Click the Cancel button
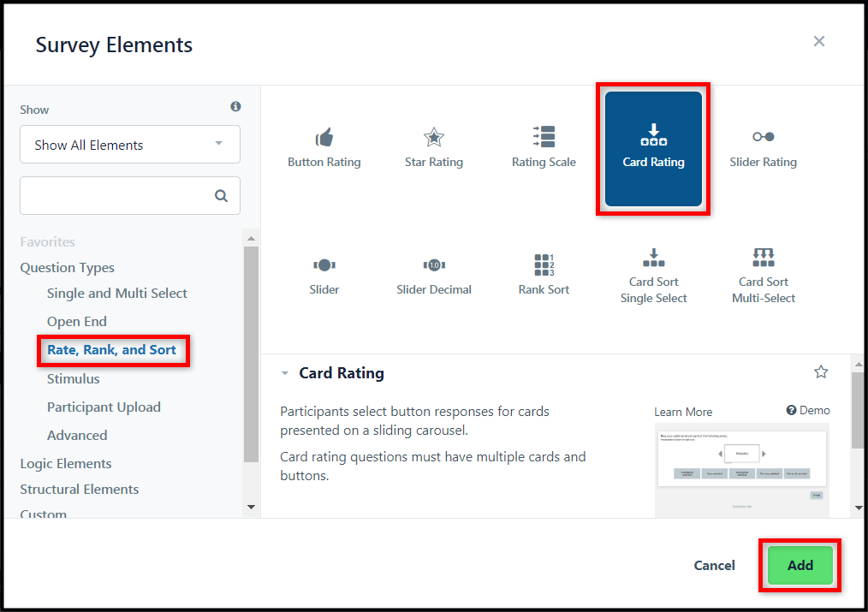The height and width of the screenshot is (612, 868). click(714, 566)
